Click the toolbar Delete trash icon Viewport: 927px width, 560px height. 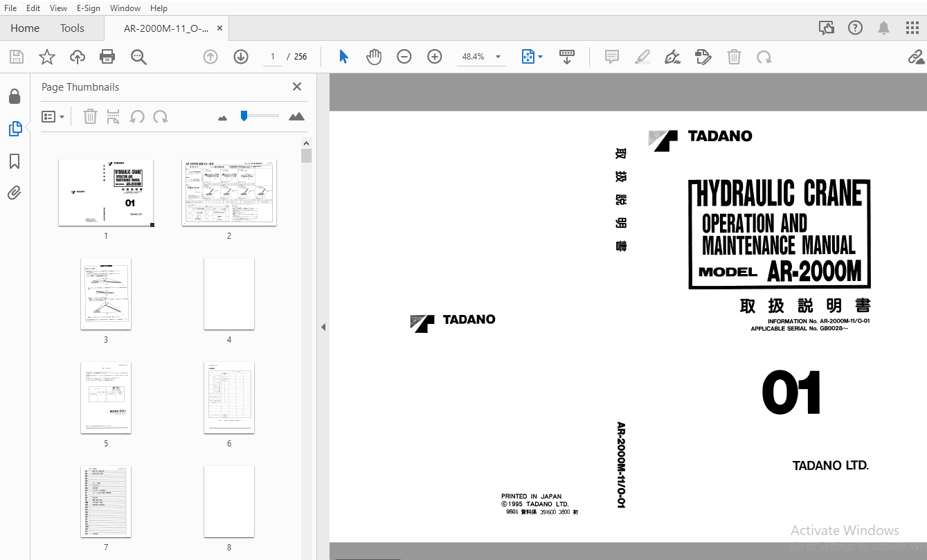734,57
